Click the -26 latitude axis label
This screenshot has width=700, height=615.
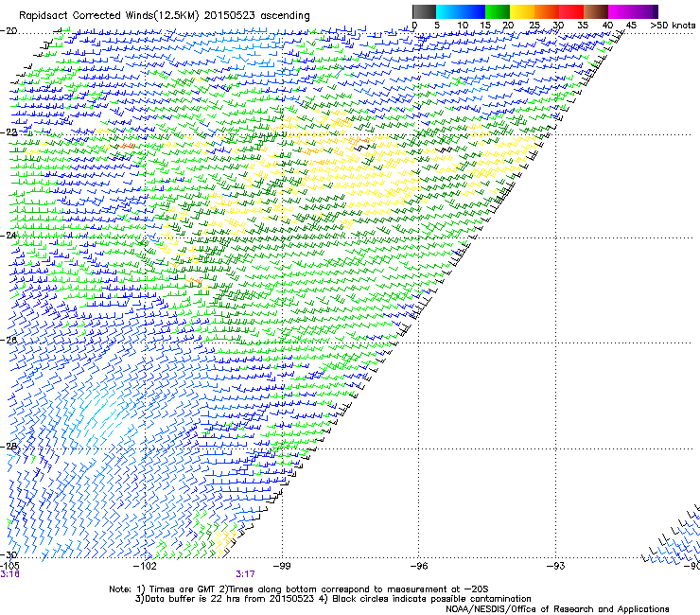(9, 341)
